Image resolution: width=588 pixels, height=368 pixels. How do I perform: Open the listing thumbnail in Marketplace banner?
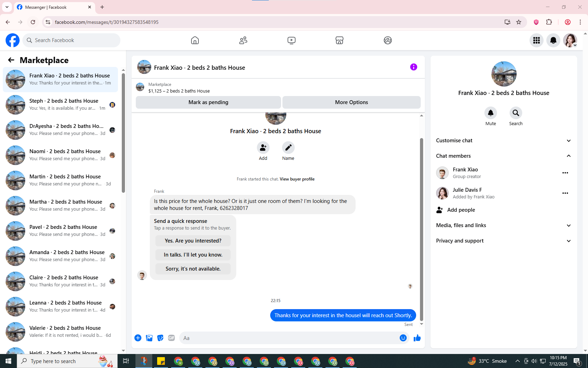[x=140, y=87]
